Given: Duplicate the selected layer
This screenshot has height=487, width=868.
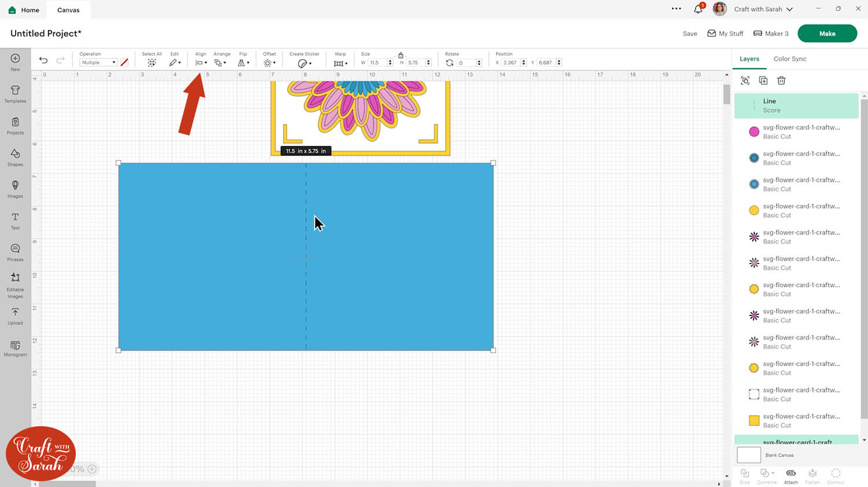Looking at the screenshot, I should pos(763,80).
